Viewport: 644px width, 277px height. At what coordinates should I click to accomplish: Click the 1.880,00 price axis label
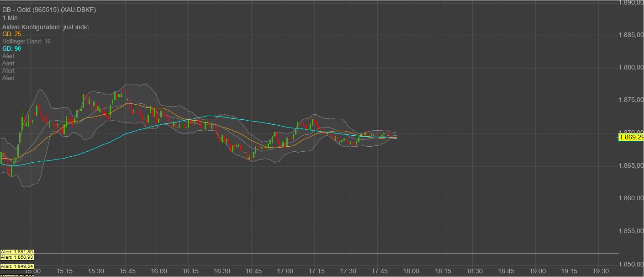(x=631, y=68)
